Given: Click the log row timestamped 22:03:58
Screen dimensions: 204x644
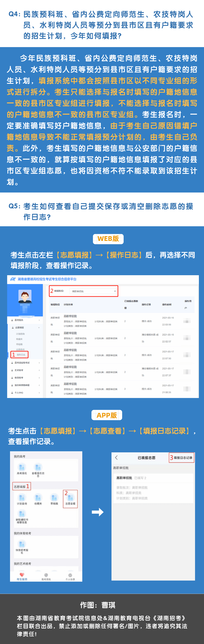Looking at the screenshot, I should (x=122, y=321).
